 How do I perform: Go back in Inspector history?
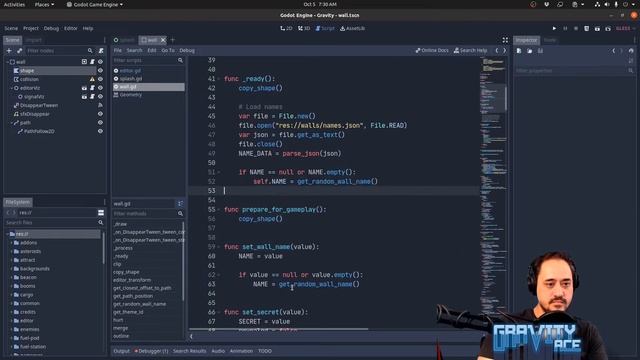coord(613,51)
